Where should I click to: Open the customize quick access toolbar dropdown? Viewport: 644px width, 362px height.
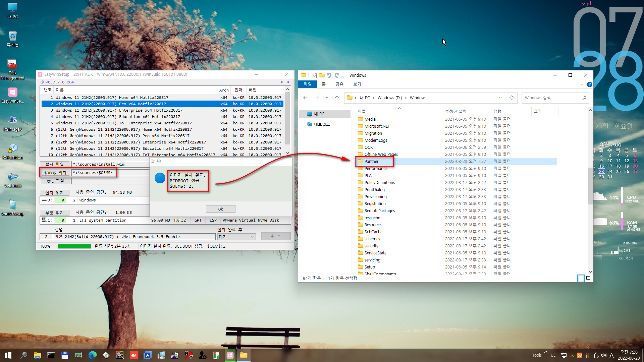343,76
